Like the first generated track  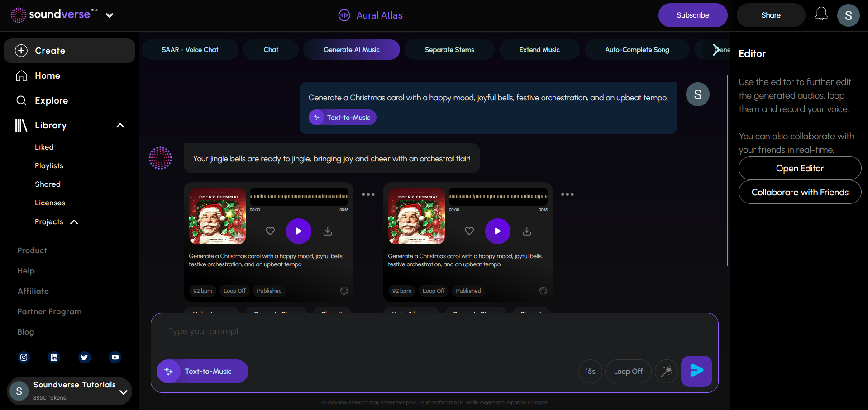[x=270, y=231]
